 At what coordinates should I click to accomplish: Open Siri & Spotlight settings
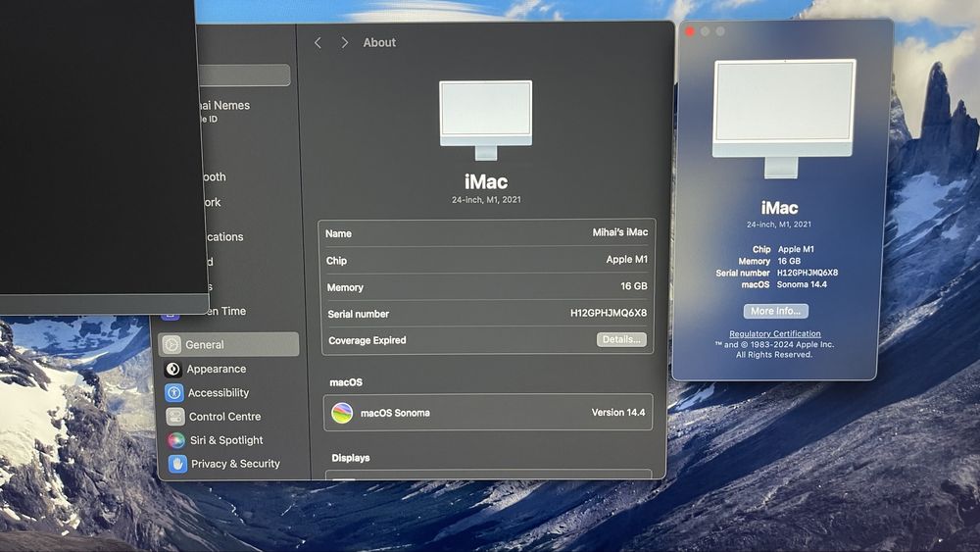point(228,440)
